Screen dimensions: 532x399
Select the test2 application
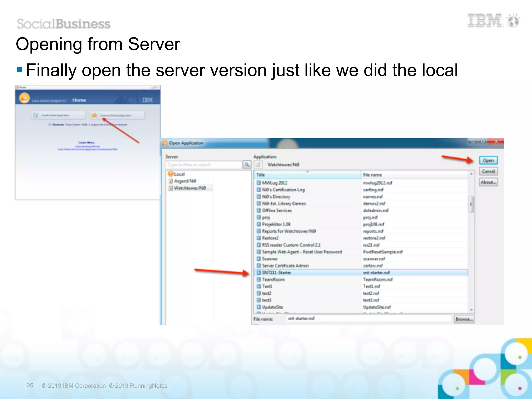(x=361, y=293)
